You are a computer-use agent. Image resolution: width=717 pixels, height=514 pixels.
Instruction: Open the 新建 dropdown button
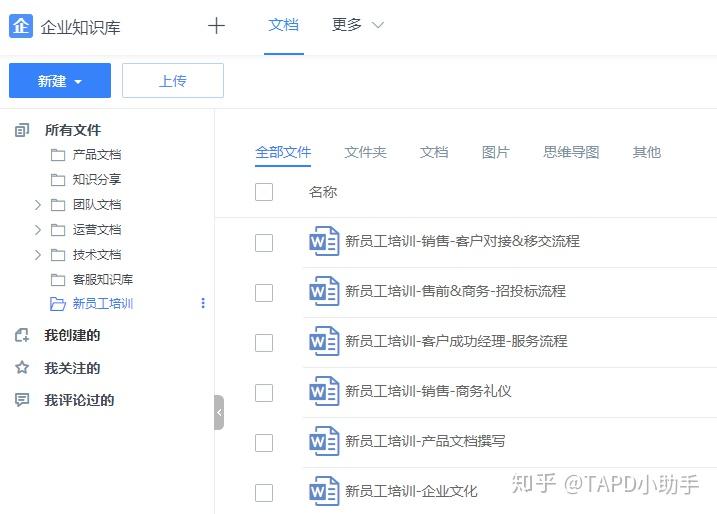point(60,80)
